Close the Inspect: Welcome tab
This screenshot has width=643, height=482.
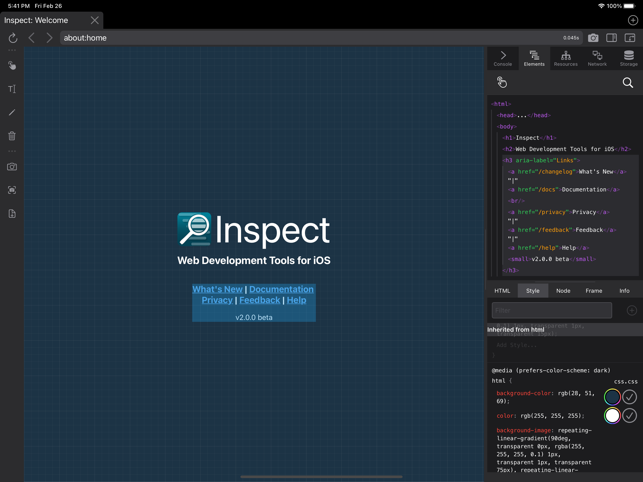(x=95, y=20)
